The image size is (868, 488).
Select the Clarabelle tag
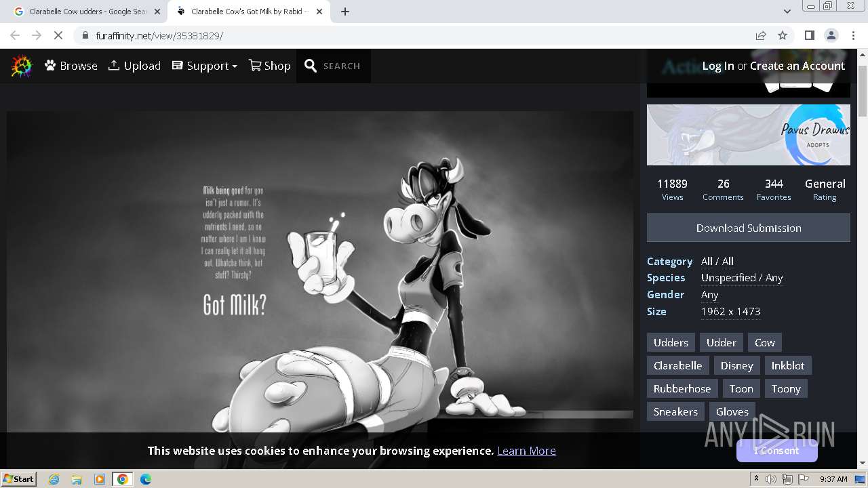coord(678,365)
